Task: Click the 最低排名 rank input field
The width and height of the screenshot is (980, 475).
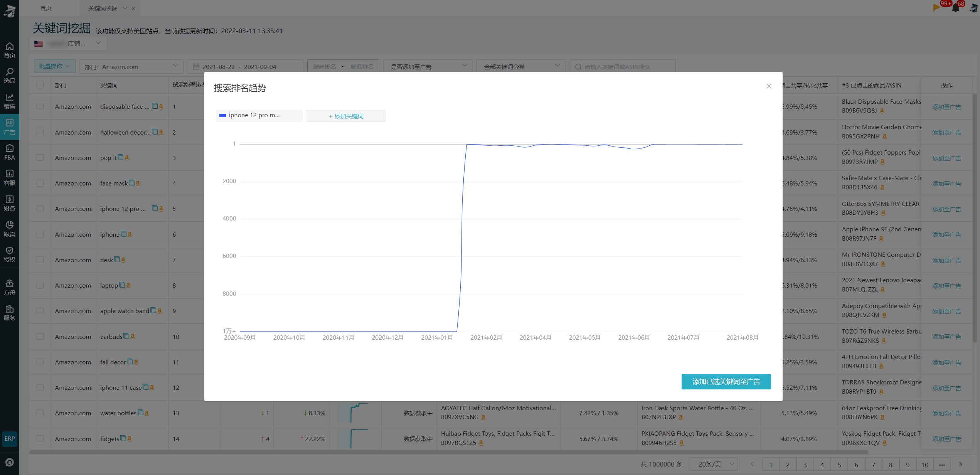Action: pos(362,66)
